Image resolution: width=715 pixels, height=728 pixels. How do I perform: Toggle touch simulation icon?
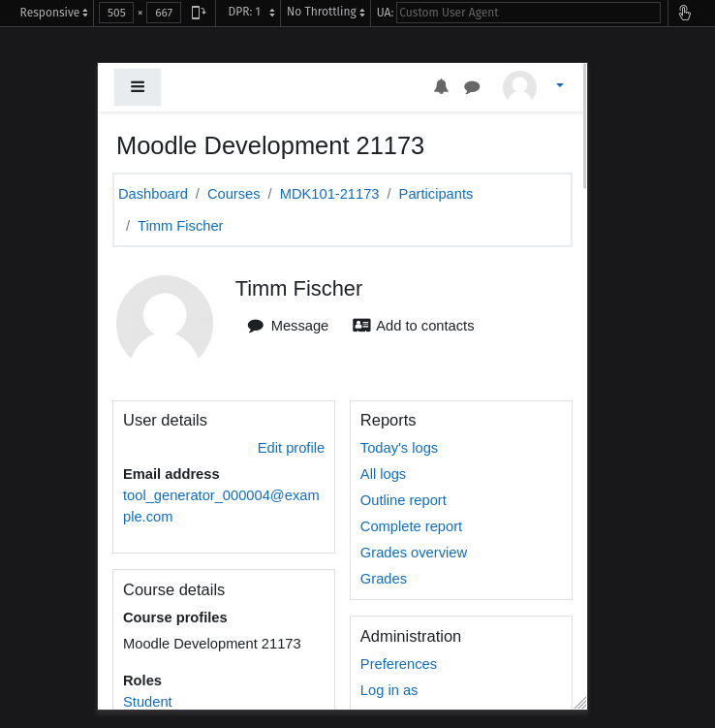coord(684,13)
